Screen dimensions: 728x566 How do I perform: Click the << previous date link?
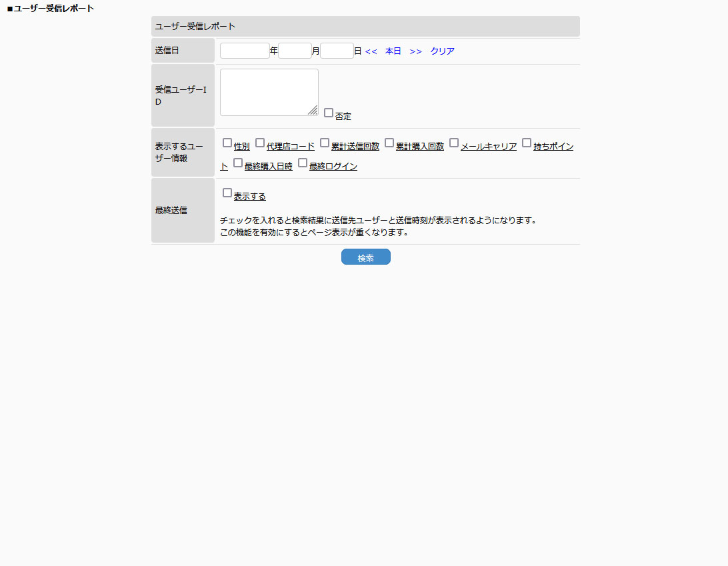click(x=371, y=51)
